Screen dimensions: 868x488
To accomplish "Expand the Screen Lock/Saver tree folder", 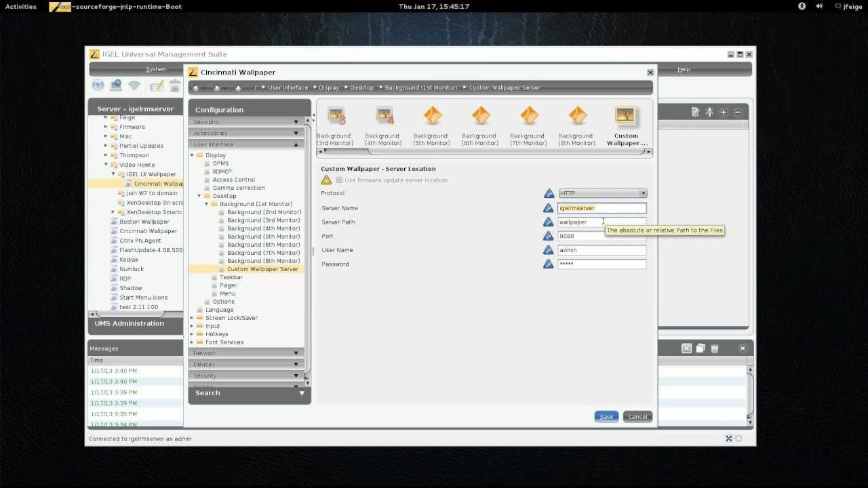I will pyautogui.click(x=193, y=318).
